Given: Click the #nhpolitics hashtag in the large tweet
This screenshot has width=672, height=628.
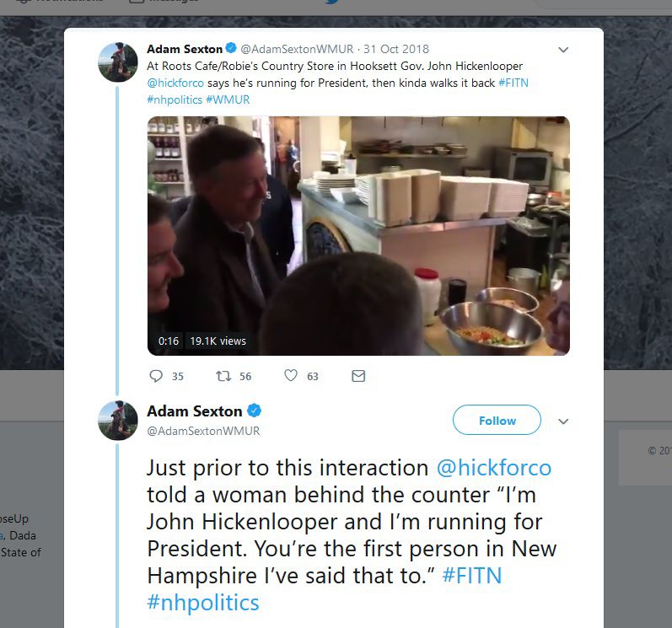Looking at the screenshot, I should (x=203, y=603).
